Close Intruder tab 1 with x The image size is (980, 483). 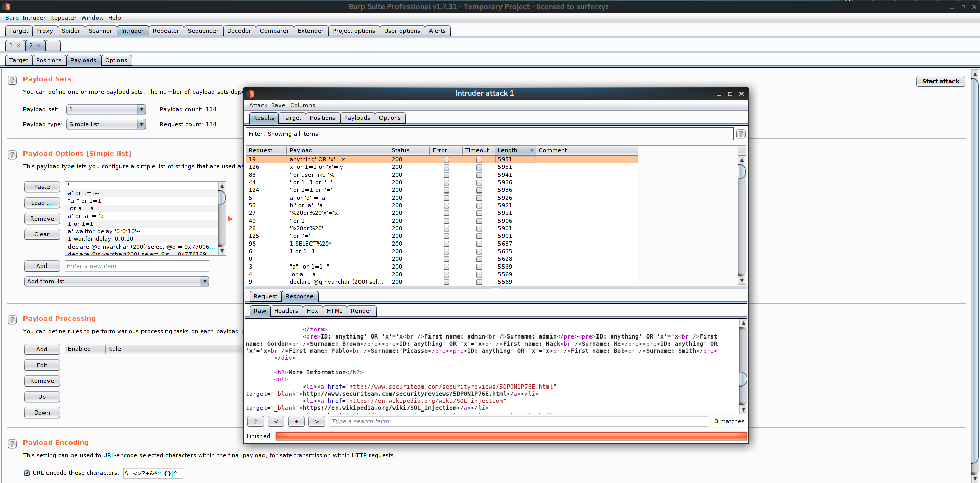tap(18, 46)
